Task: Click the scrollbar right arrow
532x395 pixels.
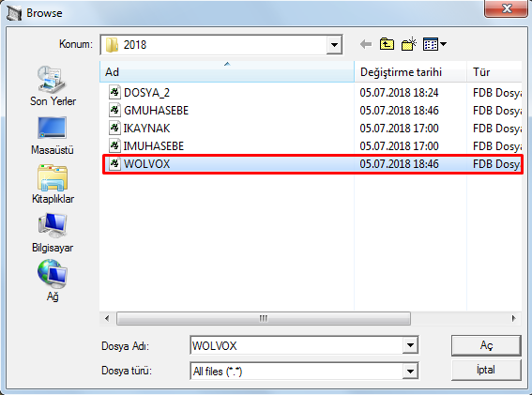Action: (x=513, y=318)
